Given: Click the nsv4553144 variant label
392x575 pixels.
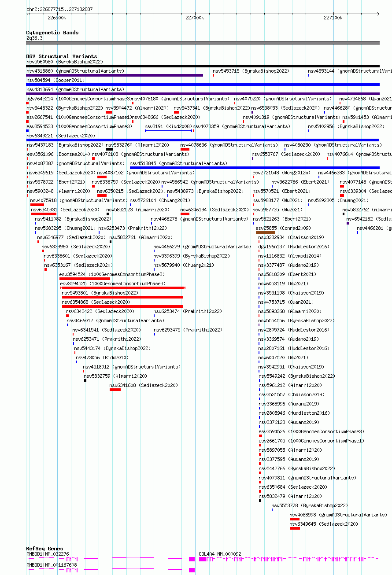Looking at the screenshot, I should [x=350, y=71].
